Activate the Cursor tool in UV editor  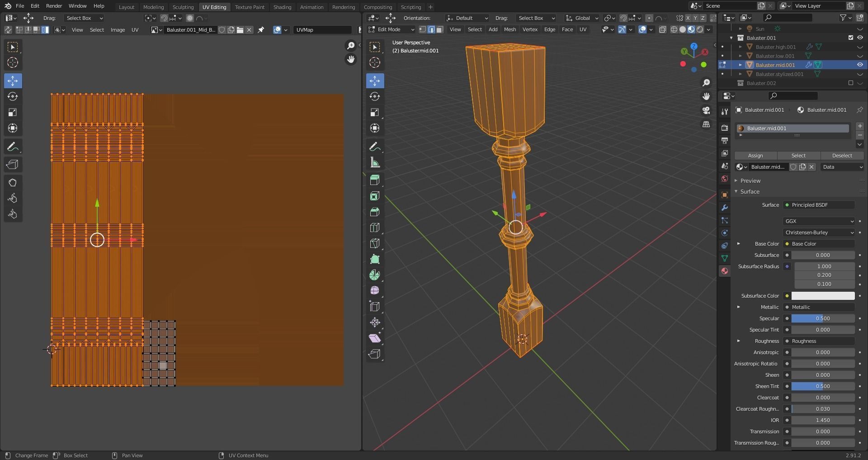[13, 62]
